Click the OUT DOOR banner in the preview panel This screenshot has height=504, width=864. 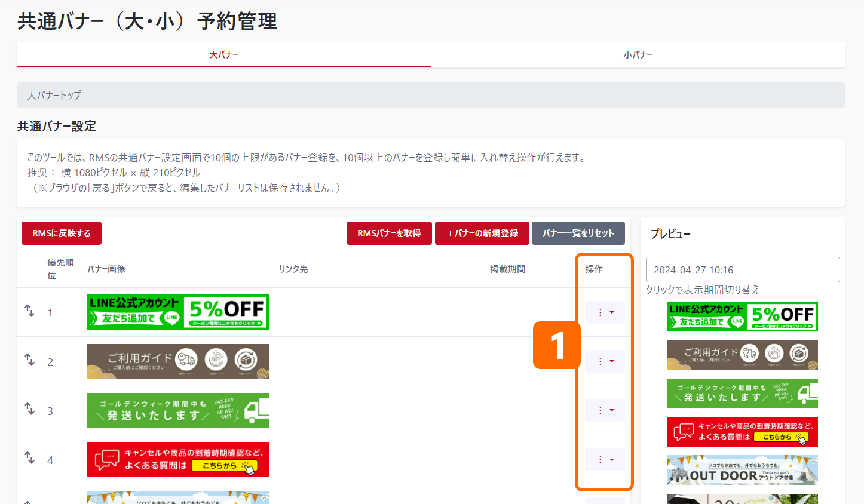(x=743, y=470)
